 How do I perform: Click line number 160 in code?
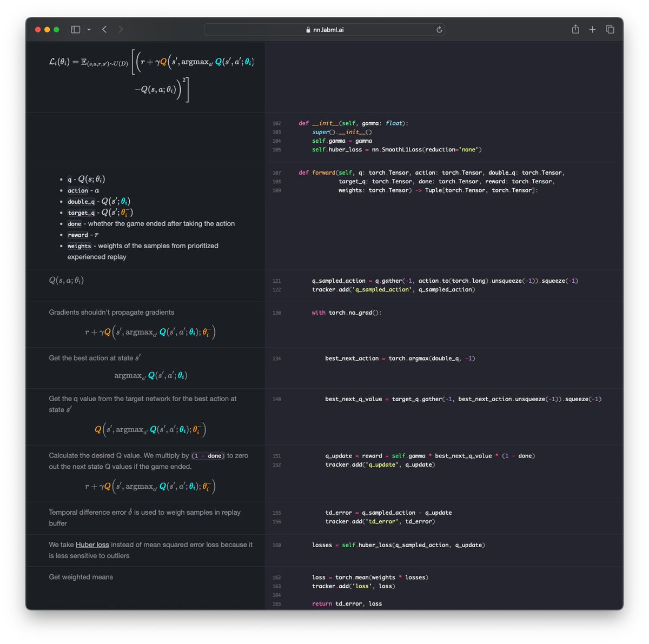276,546
